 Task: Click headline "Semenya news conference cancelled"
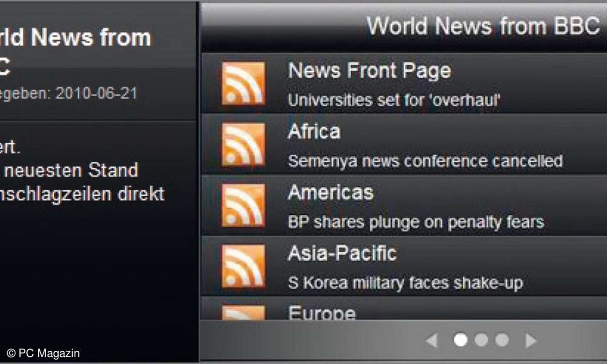click(425, 161)
